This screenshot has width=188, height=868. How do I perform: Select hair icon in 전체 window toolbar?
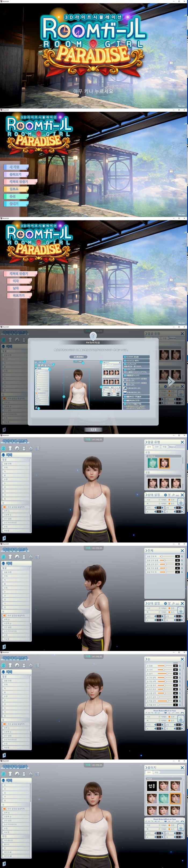pos(17,557)
